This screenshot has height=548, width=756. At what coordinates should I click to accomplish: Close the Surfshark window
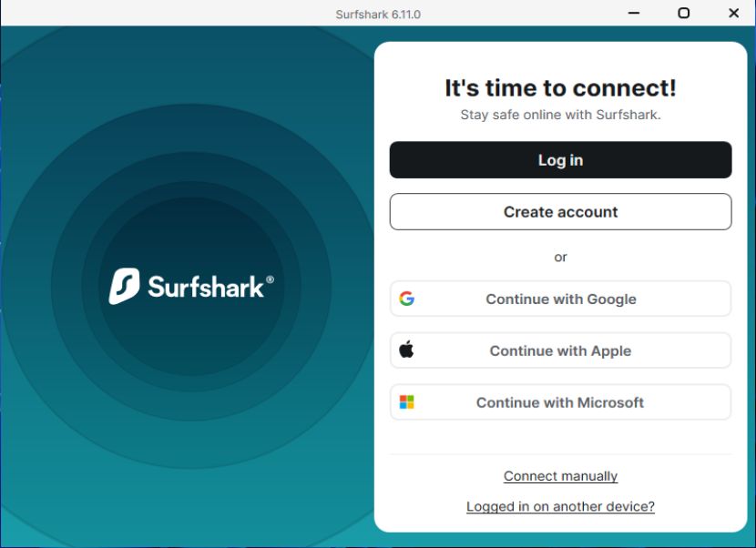pos(734,13)
